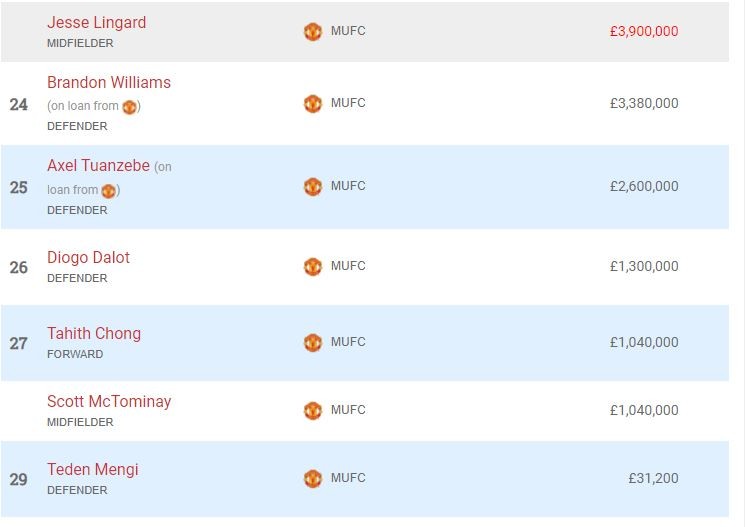745x527 pixels.
Task: Click the £31,200 value for Teden Mengi
Action: pos(653,479)
